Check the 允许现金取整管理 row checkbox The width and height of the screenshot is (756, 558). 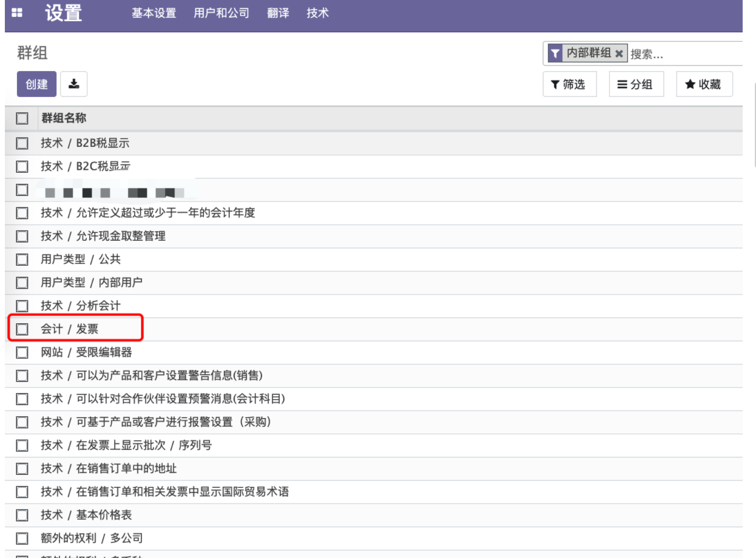[22, 236]
